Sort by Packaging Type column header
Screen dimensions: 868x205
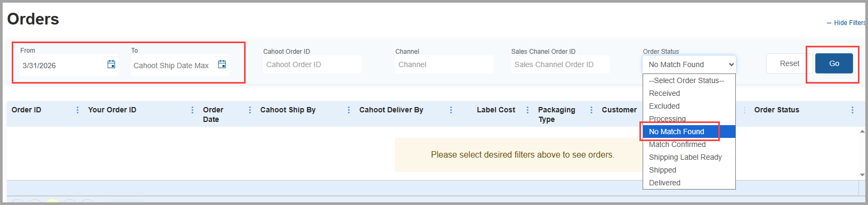(557, 114)
